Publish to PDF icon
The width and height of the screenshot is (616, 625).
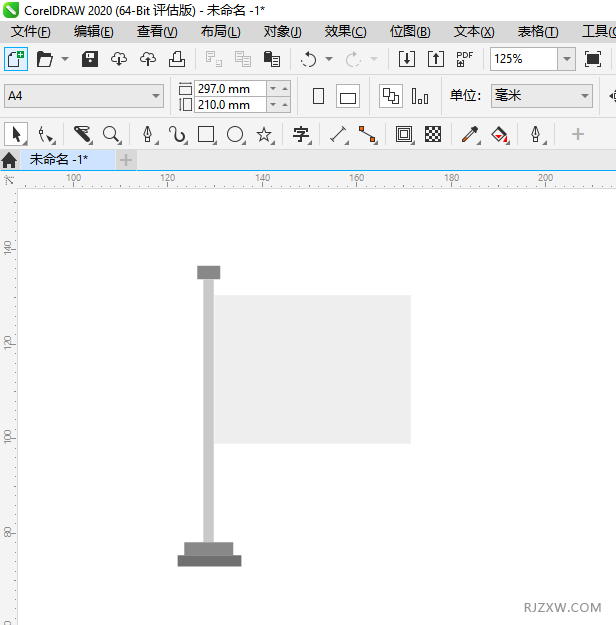[464, 59]
